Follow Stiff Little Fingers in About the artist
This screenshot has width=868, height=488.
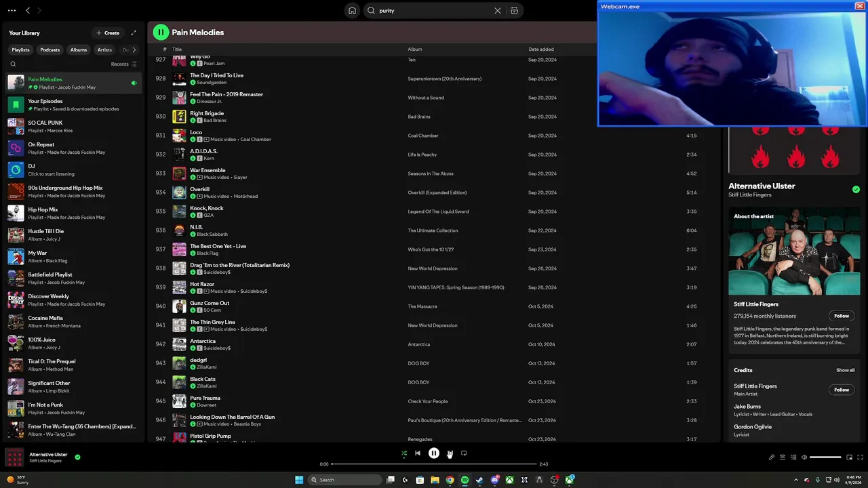(x=842, y=316)
